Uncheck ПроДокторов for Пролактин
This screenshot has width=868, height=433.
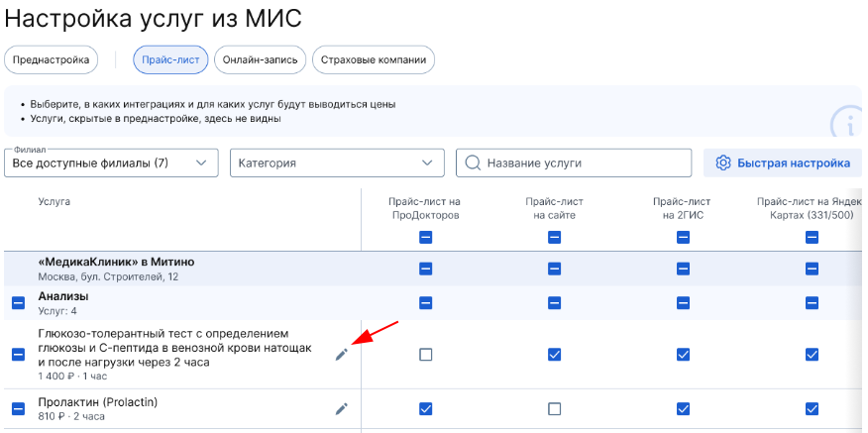(426, 408)
